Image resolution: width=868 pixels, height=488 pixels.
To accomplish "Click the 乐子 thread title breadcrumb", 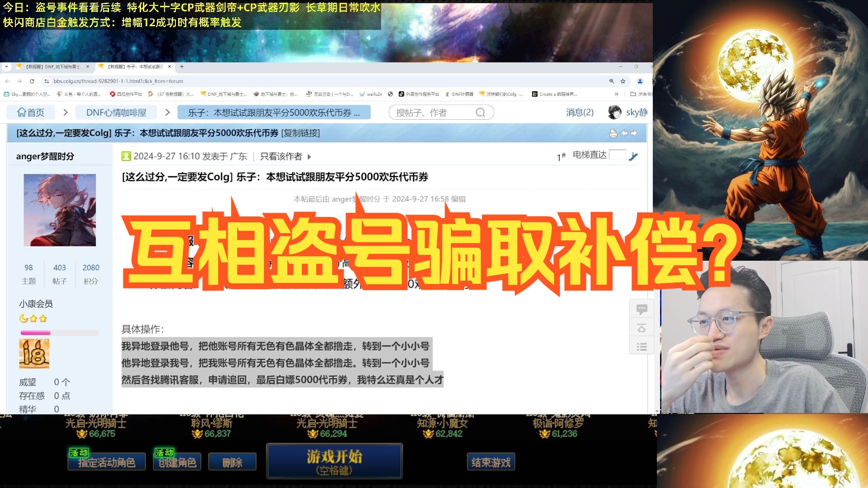I will 274,113.
